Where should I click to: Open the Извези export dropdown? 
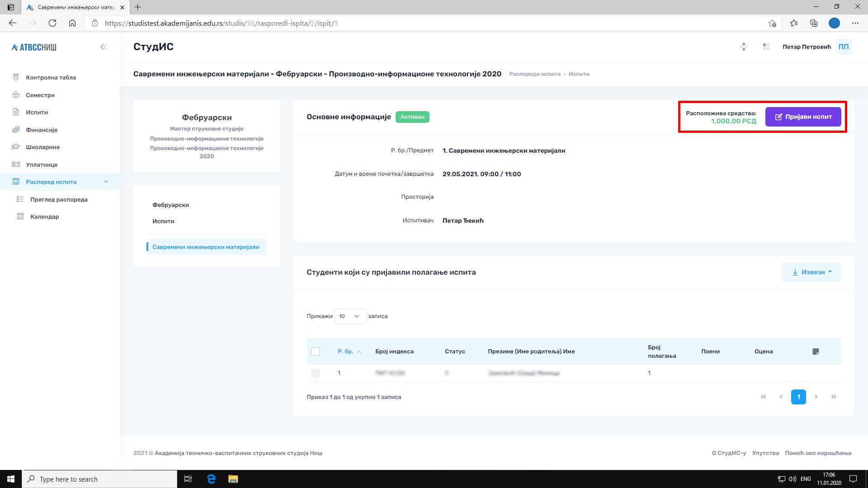(x=811, y=272)
